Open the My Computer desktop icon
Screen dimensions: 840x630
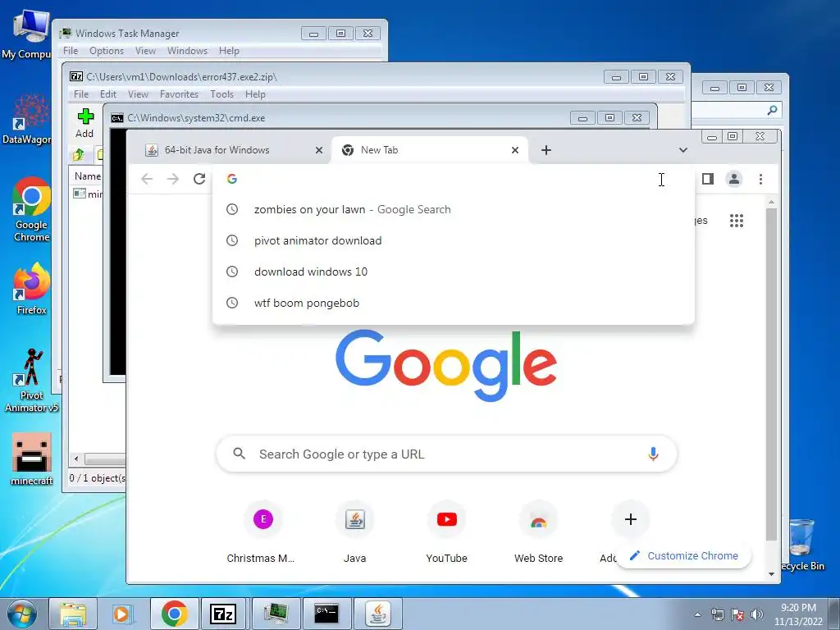pyautogui.click(x=30, y=33)
